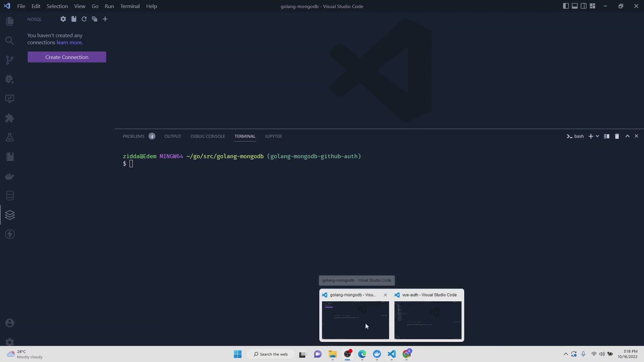Select vue-auth window preview thumbnail
This screenshot has width=644, height=362.
(x=428, y=320)
